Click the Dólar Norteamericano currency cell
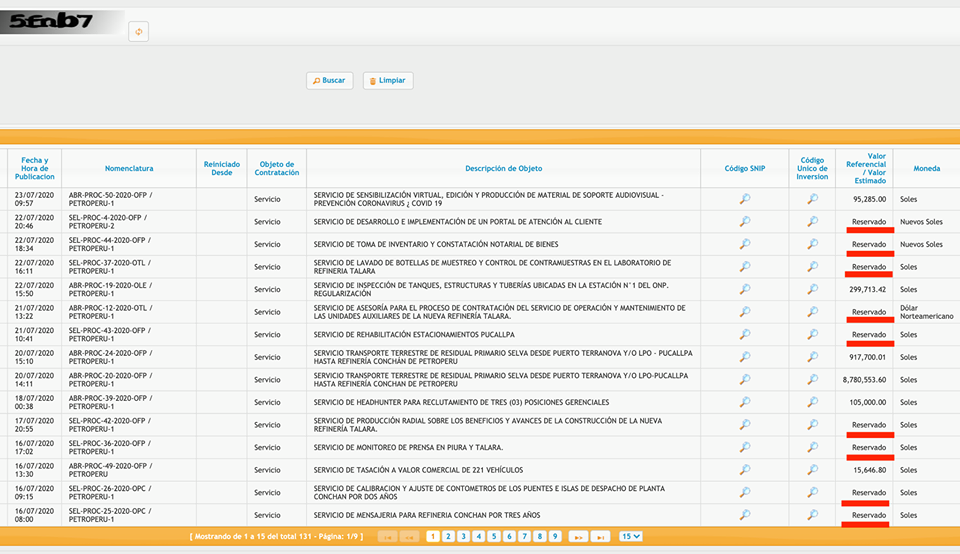The height and width of the screenshot is (554, 960). click(927, 312)
